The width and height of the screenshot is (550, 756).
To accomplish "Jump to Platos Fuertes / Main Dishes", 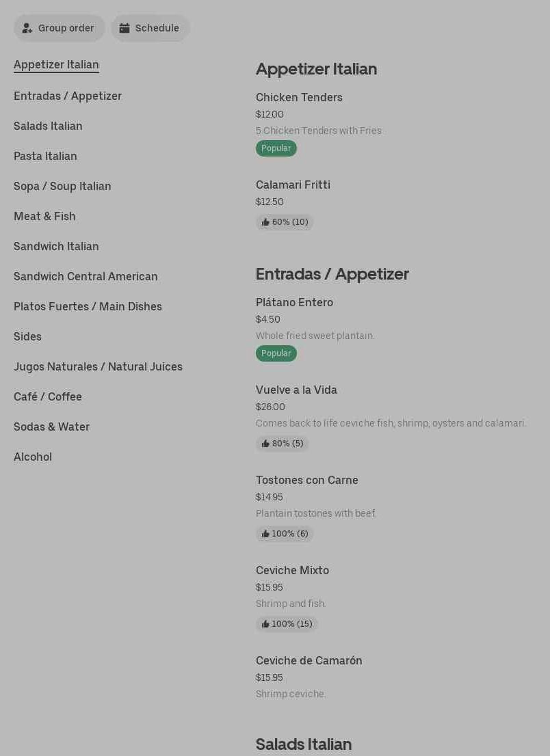I will (x=88, y=306).
